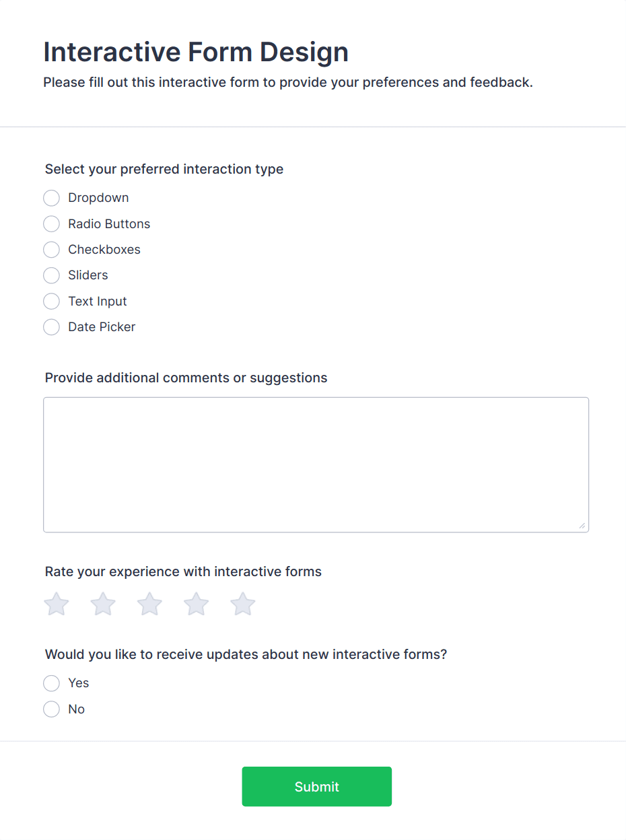Rate experience with the first star

[57, 604]
